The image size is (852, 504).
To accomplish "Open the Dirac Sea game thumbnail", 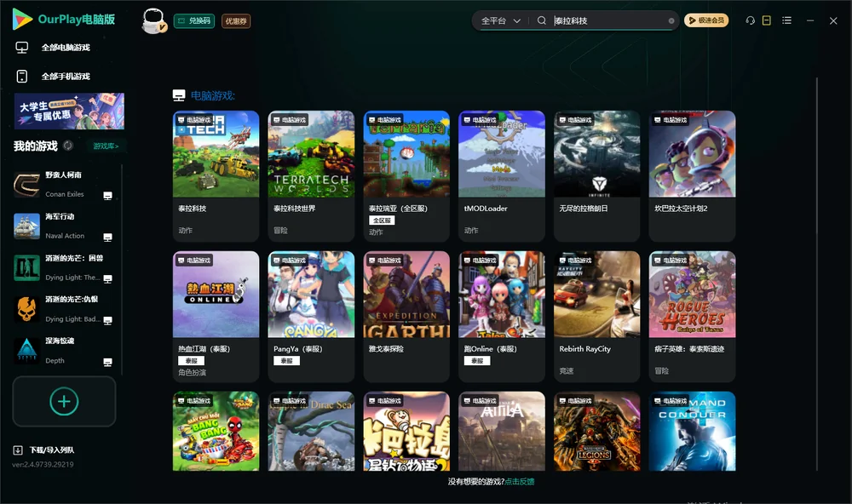I will (311, 432).
